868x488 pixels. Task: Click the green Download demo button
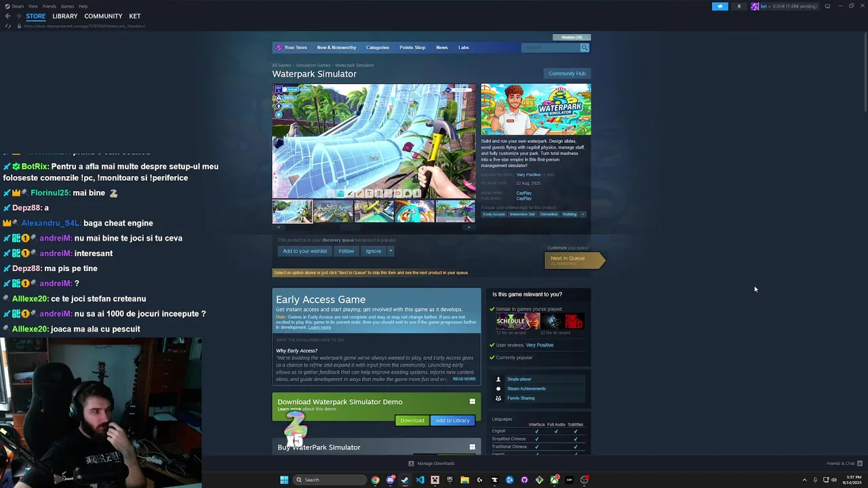click(412, 420)
